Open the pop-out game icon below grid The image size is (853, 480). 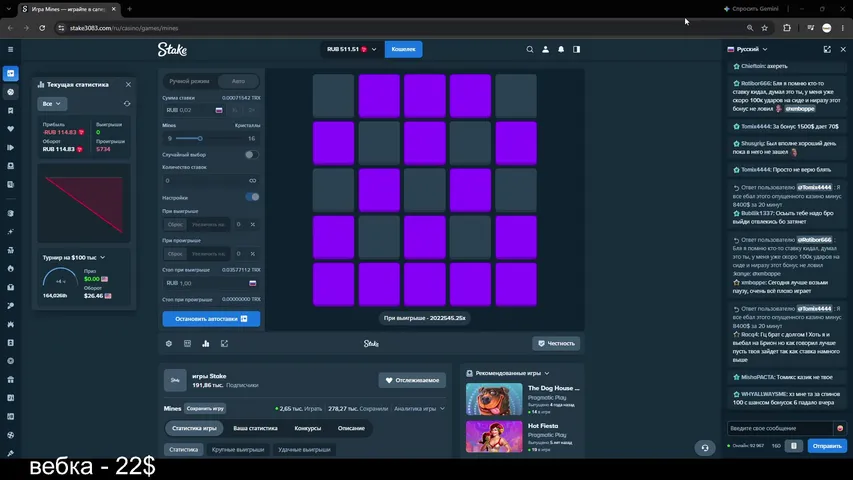224,343
